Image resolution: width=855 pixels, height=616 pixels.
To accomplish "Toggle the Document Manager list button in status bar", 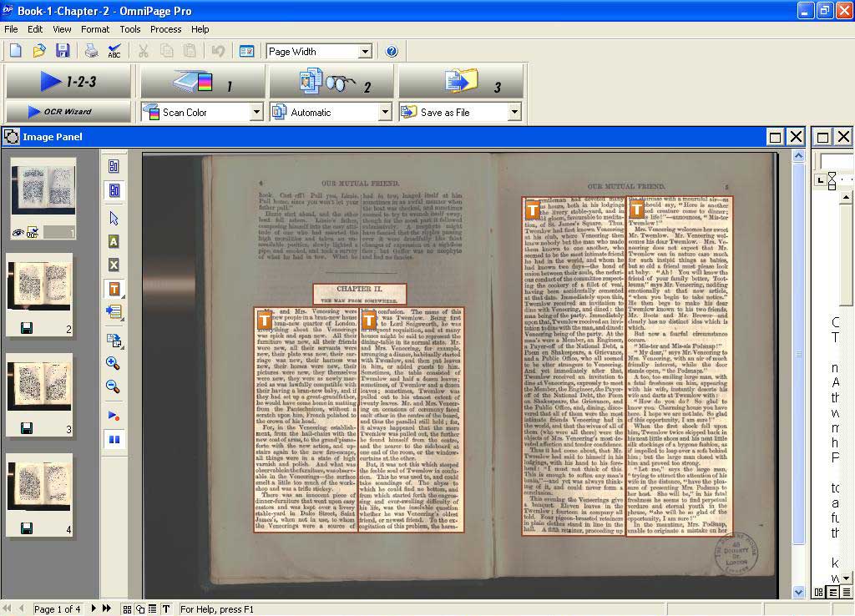I will click(x=153, y=609).
